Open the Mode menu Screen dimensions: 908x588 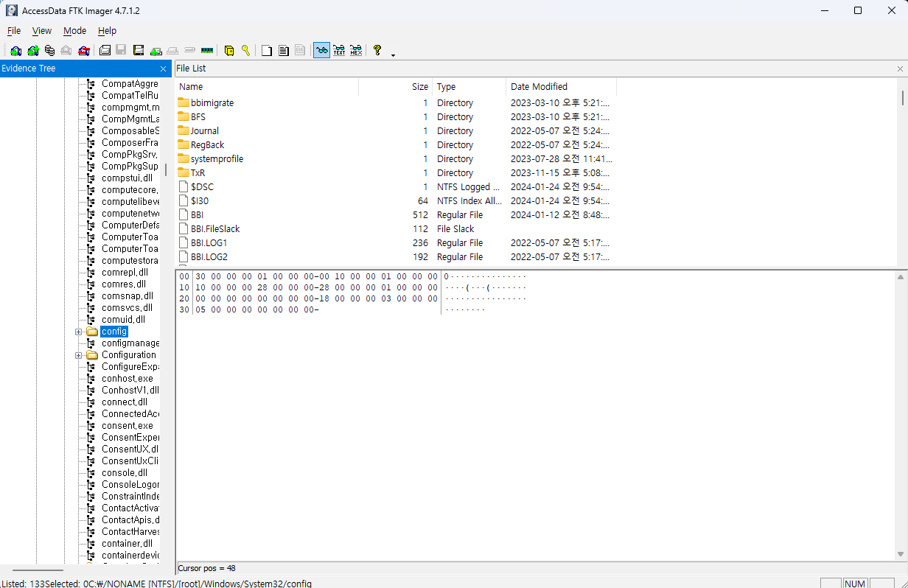[74, 31]
